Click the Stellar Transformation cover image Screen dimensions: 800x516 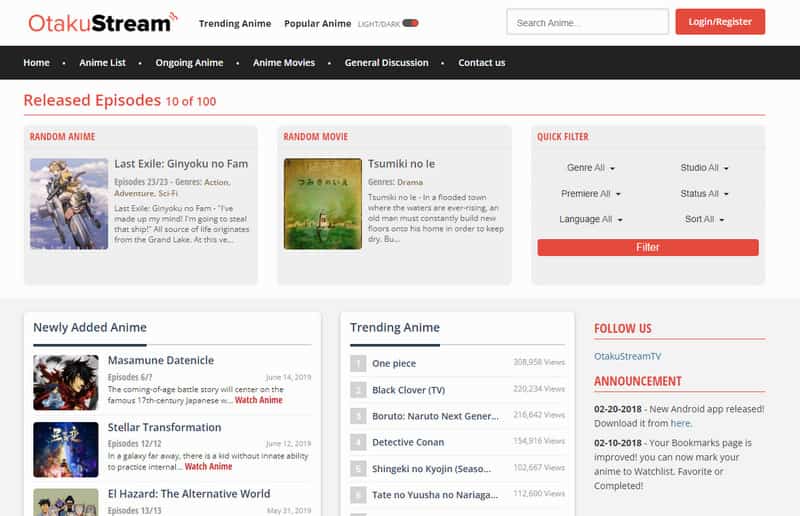(x=66, y=449)
